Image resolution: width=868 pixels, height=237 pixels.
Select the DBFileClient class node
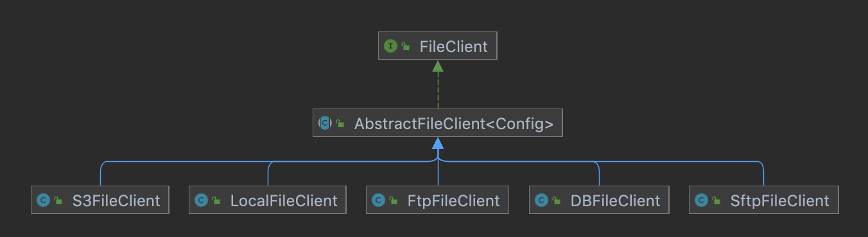[x=599, y=200]
